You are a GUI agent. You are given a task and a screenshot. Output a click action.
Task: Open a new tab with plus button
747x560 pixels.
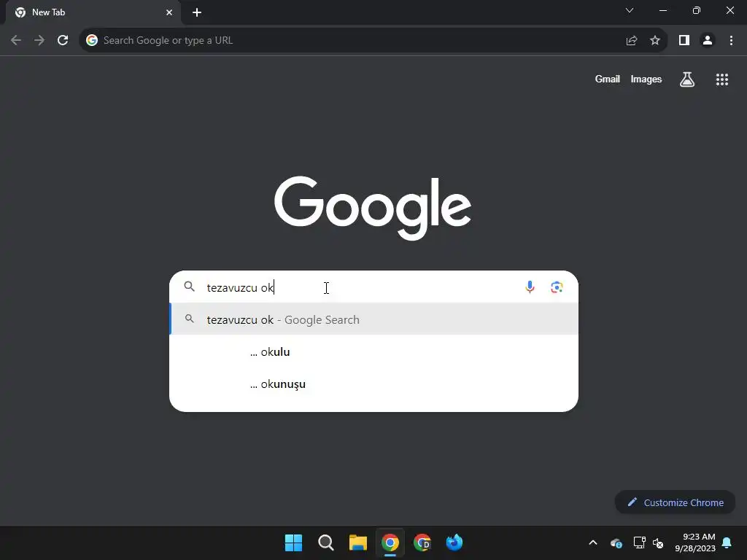[197, 12]
